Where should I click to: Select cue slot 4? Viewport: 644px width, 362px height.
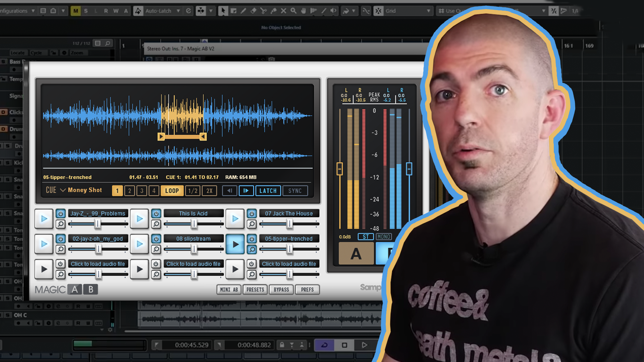click(154, 191)
